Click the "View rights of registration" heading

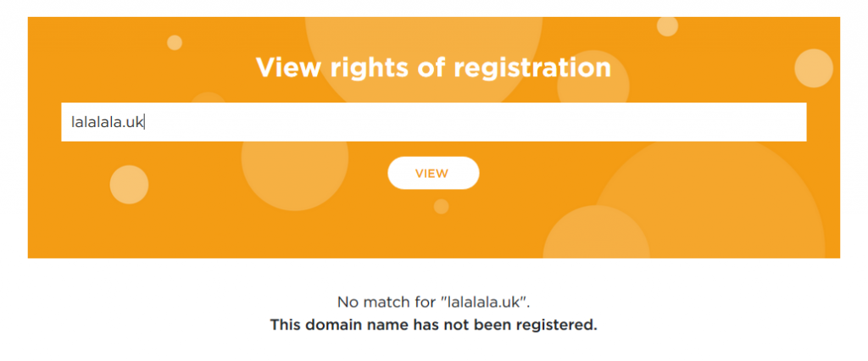(433, 67)
